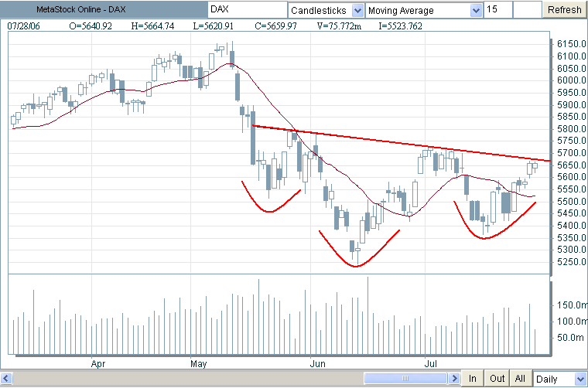Click the volume value V=75.772m
The height and width of the screenshot is (388, 588).
pyautogui.click(x=339, y=26)
